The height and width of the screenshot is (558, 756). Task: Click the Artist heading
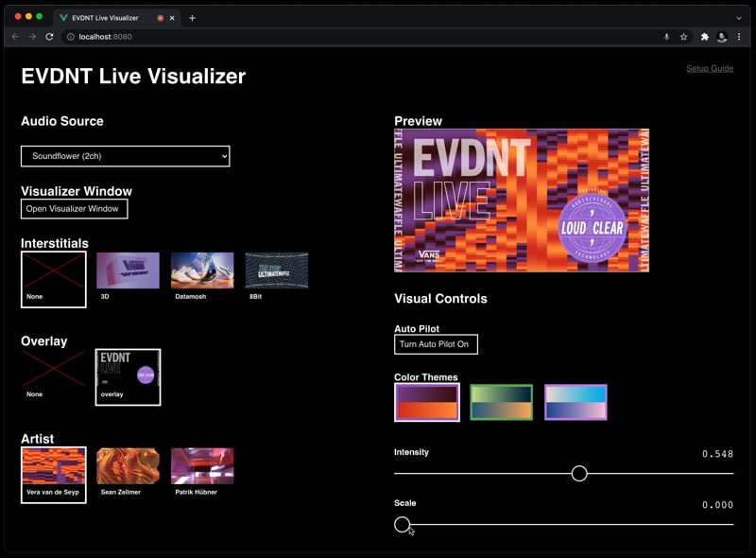(37, 439)
